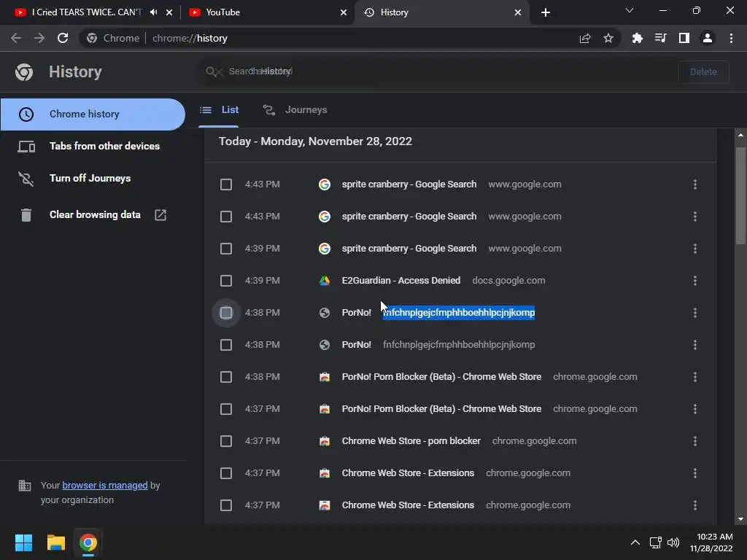747x560 pixels.
Task: Click the Delete button
Action: point(703,72)
